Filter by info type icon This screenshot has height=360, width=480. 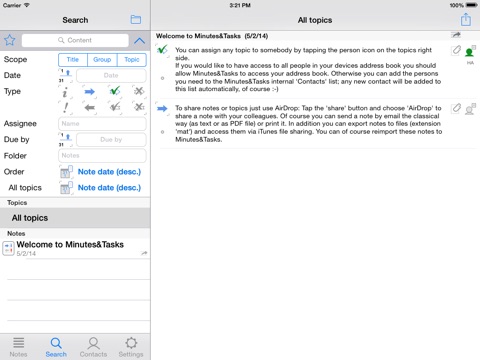tap(65, 92)
